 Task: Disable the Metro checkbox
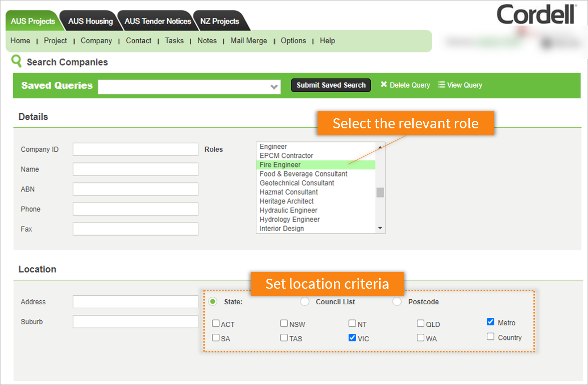[490, 321]
